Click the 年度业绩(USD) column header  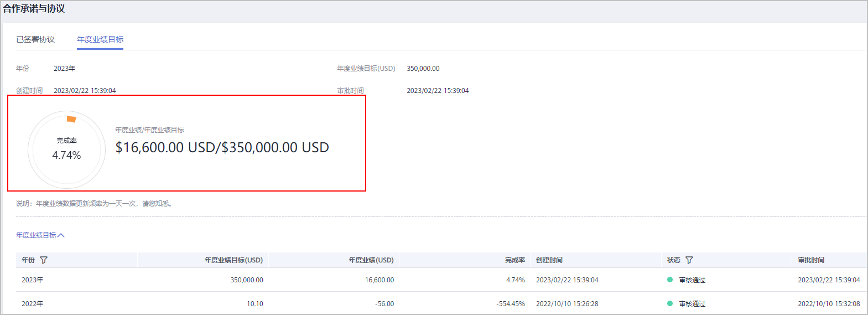[x=371, y=260]
